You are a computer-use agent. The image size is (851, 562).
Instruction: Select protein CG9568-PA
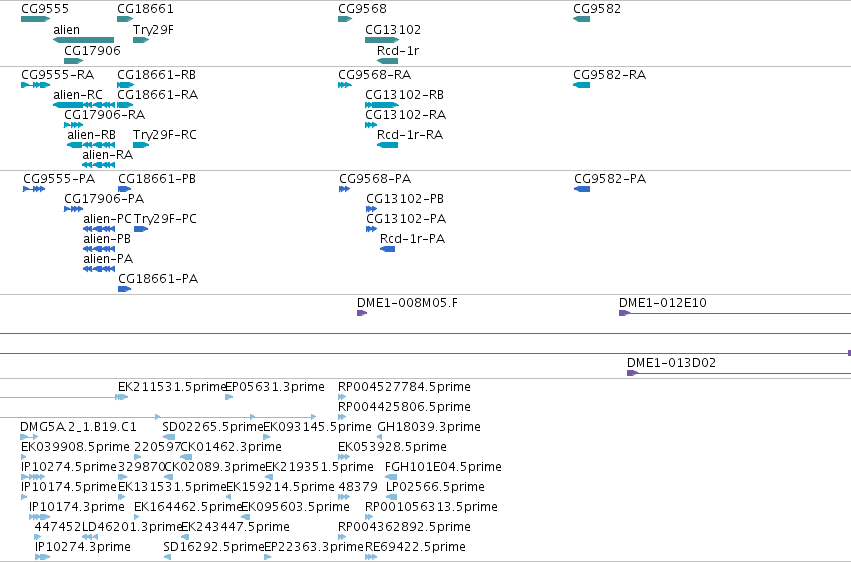coord(344,189)
